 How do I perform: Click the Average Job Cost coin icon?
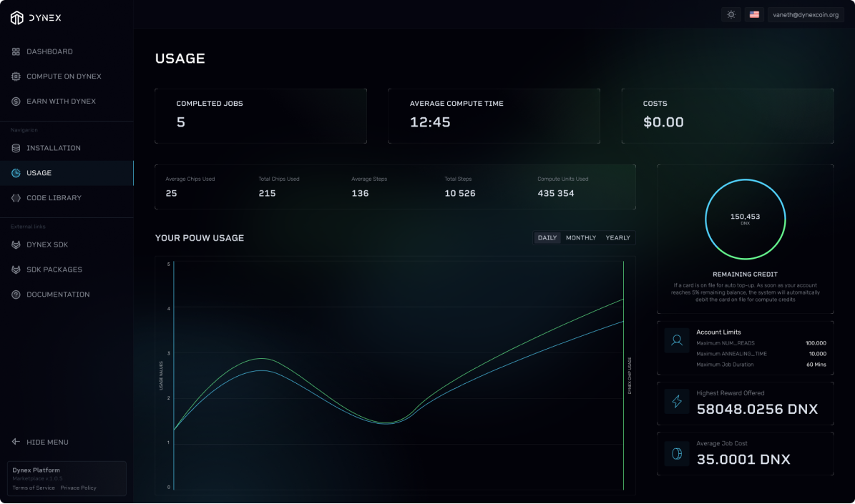(677, 454)
